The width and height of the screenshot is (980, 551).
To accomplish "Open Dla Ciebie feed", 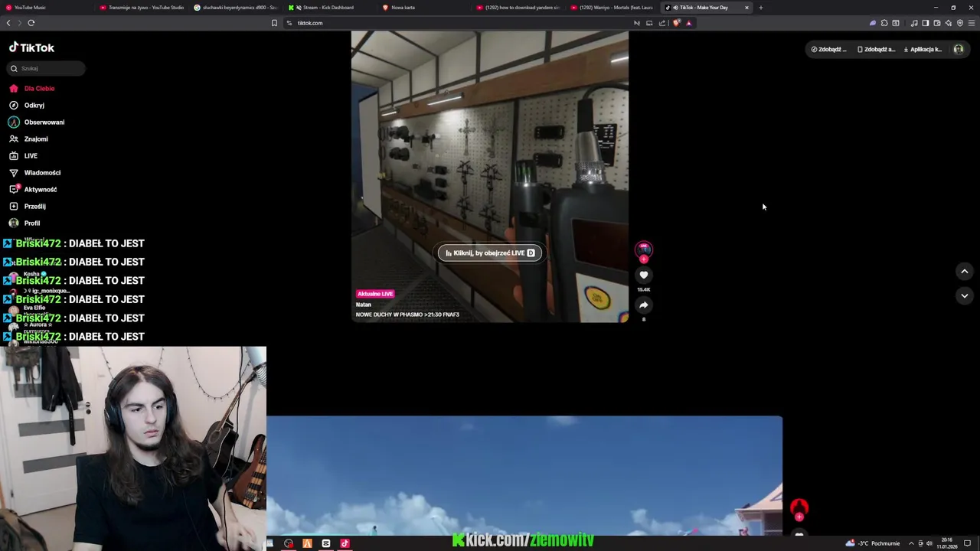I will pyautogui.click(x=32, y=88).
